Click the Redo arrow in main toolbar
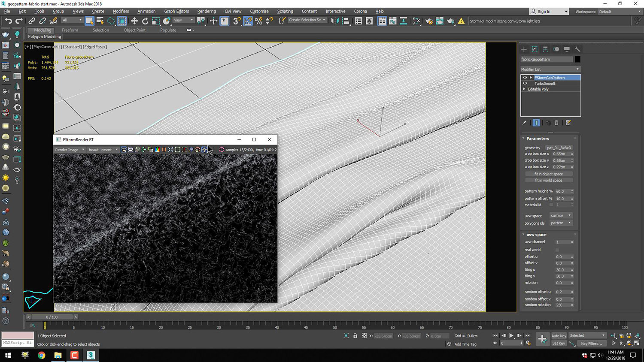 (19, 21)
